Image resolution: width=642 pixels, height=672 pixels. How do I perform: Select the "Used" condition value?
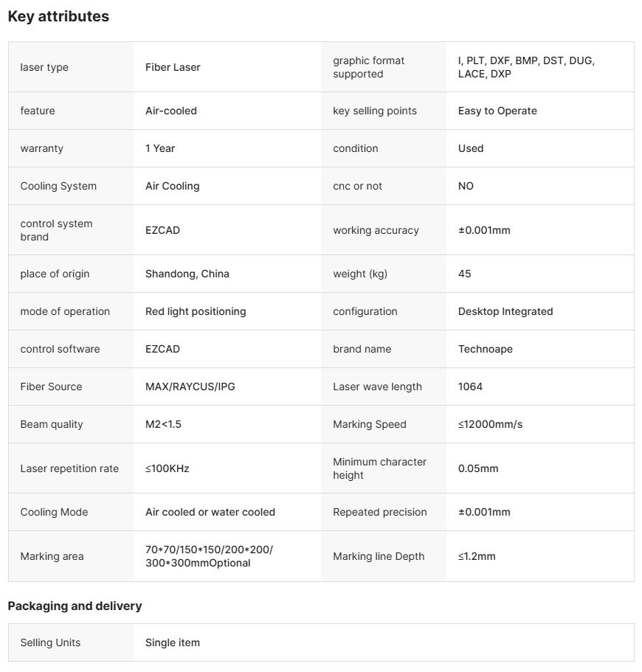point(471,148)
